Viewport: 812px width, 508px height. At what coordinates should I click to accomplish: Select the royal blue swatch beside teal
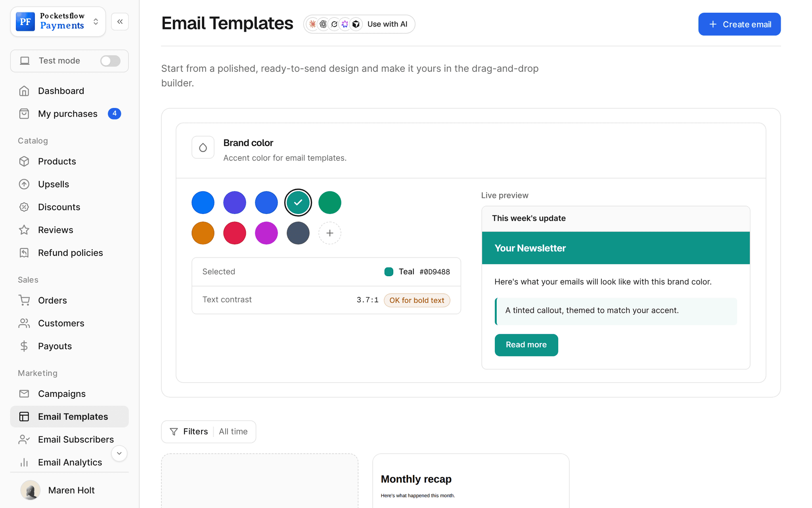[x=266, y=202]
